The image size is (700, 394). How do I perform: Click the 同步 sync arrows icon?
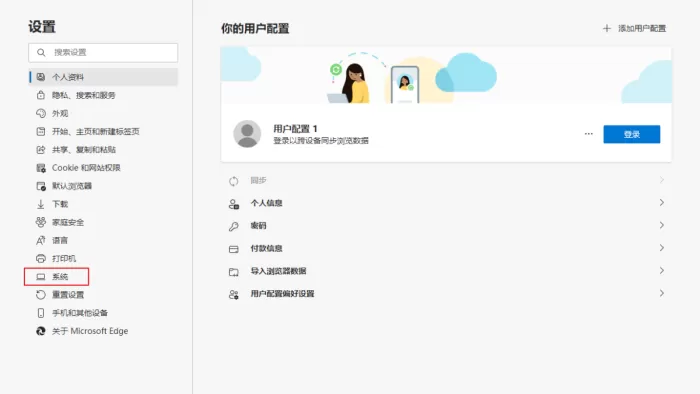[233, 181]
